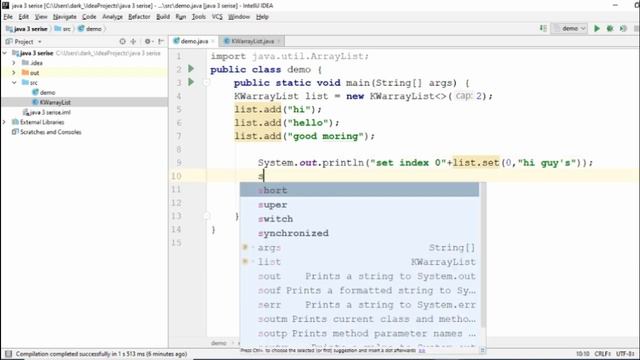Open the Tools menu
The image size is (640, 360).
pyautogui.click(x=199, y=17)
